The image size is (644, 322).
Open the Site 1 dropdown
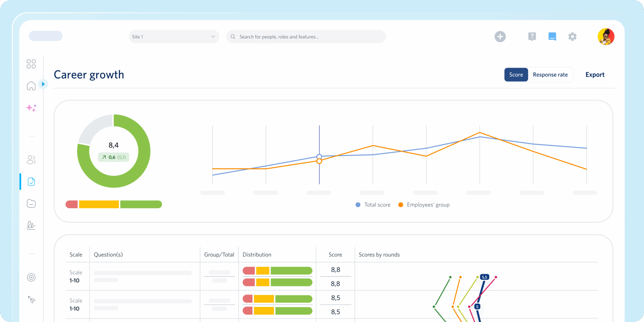point(174,37)
